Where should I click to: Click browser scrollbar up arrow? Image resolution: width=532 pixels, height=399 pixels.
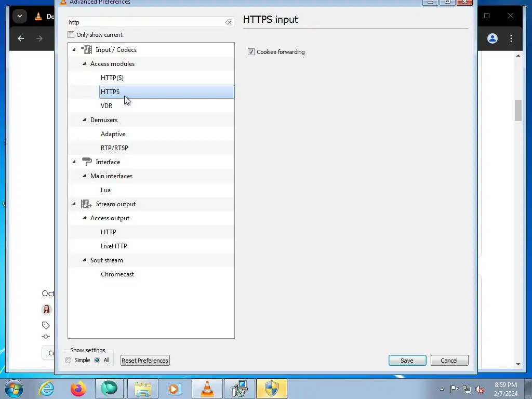click(x=518, y=56)
